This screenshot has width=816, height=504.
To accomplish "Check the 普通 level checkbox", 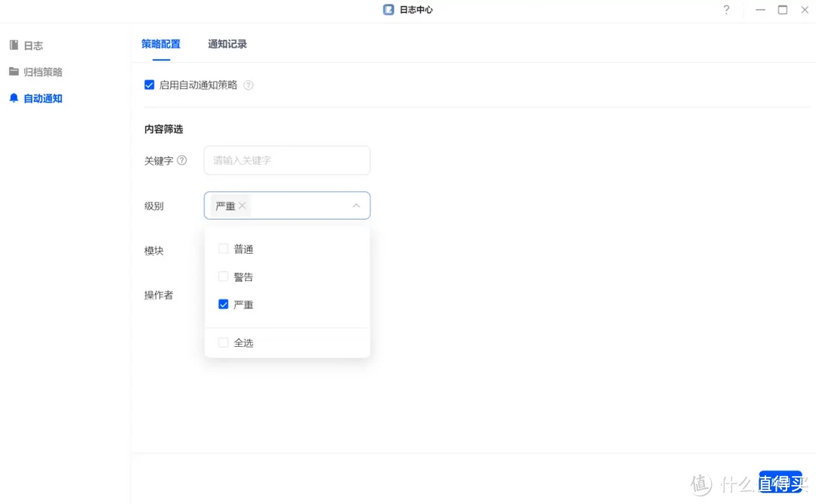I will pos(223,248).
